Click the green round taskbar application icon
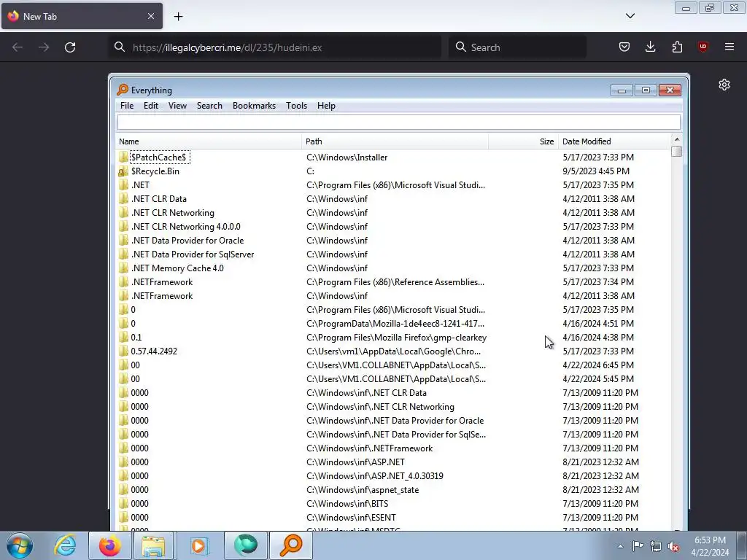The height and width of the screenshot is (560, 747). click(245, 545)
